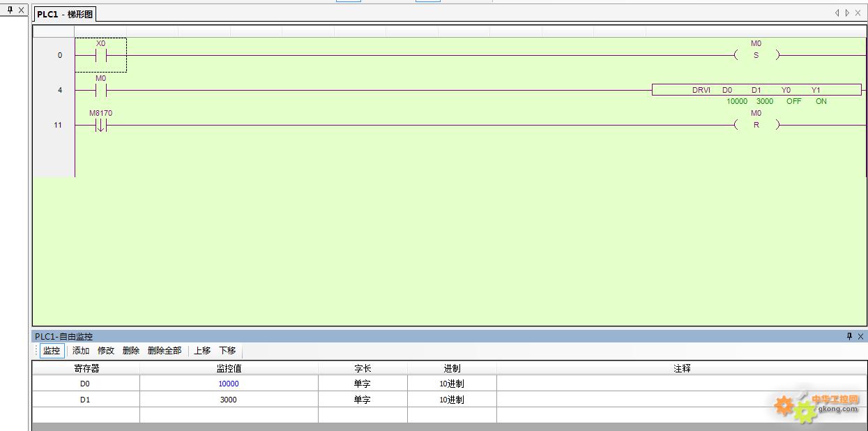Pin the free monitor panel
This screenshot has height=431, width=868.
[849, 336]
